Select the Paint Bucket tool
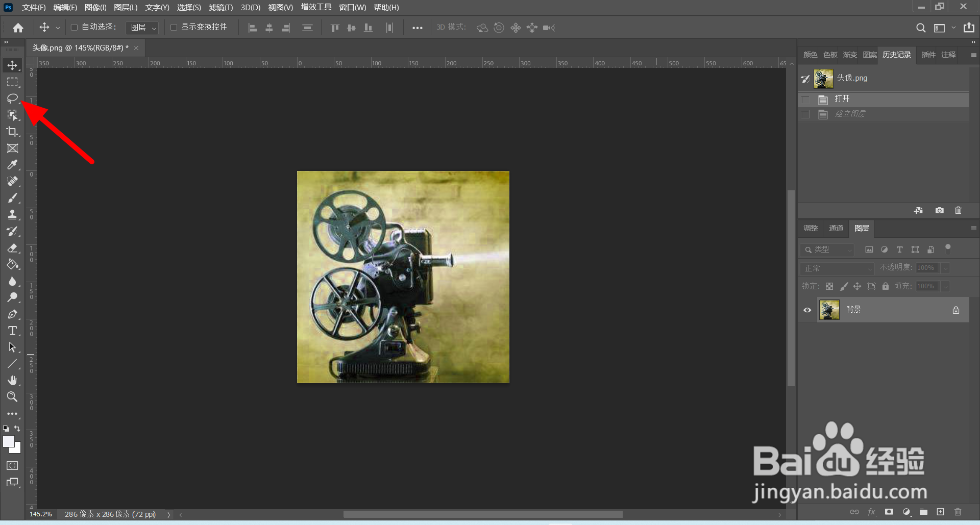 click(12, 264)
